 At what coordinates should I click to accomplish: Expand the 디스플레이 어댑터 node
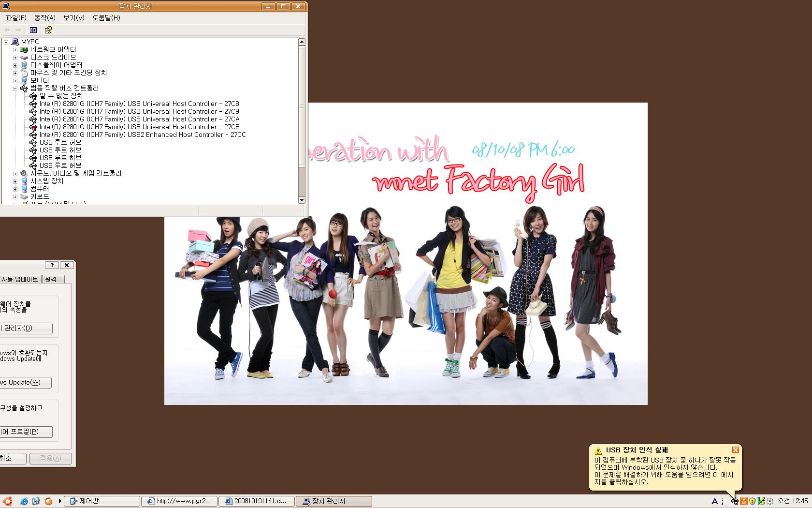(15, 65)
